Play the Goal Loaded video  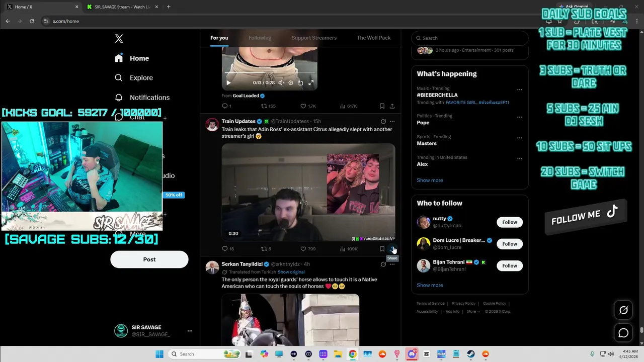coord(228,82)
